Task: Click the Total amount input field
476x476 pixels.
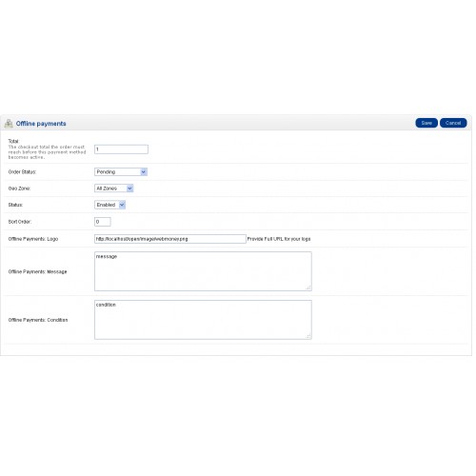Action: point(121,149)
